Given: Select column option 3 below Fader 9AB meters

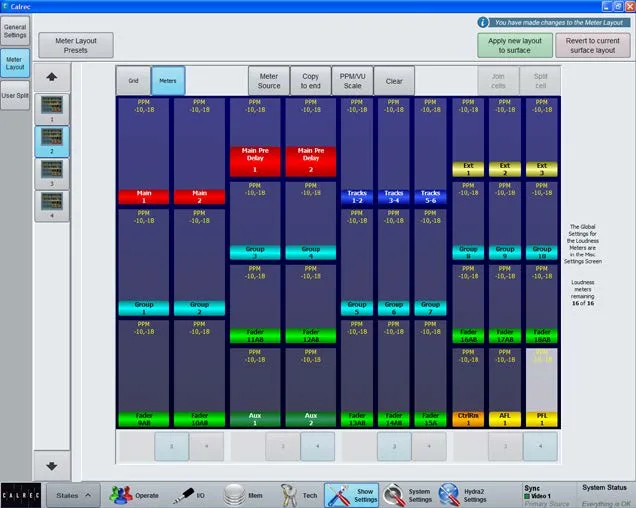Looking at the screenshot, I should click(172, 446).
